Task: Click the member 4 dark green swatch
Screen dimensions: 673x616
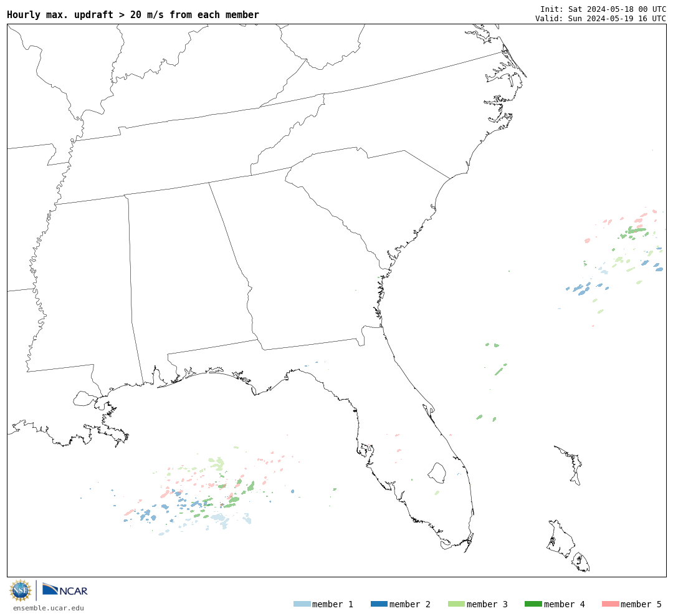Action: (x=533, y=604)
